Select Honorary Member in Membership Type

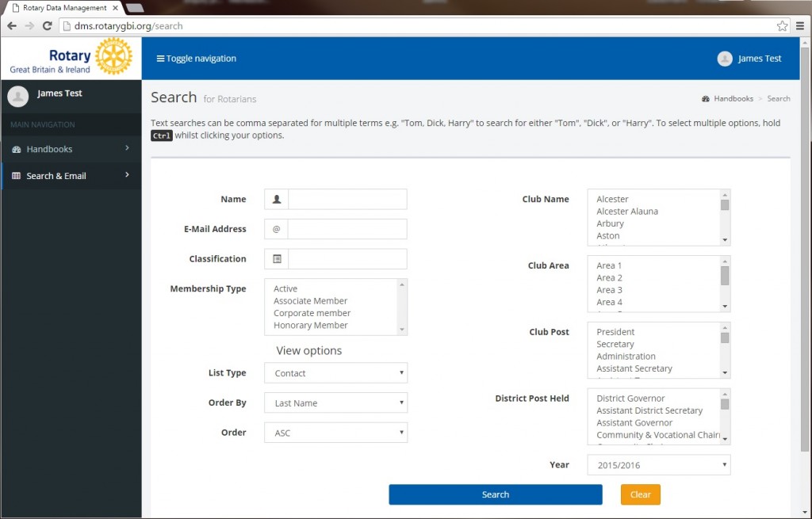click(x=310, y=325)
